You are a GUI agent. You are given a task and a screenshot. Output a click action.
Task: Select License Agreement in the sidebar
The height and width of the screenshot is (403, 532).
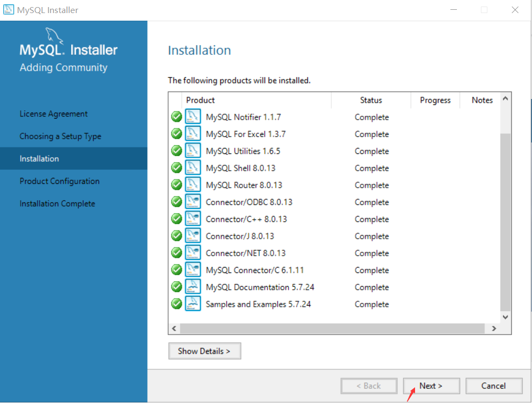coord(53,114)
